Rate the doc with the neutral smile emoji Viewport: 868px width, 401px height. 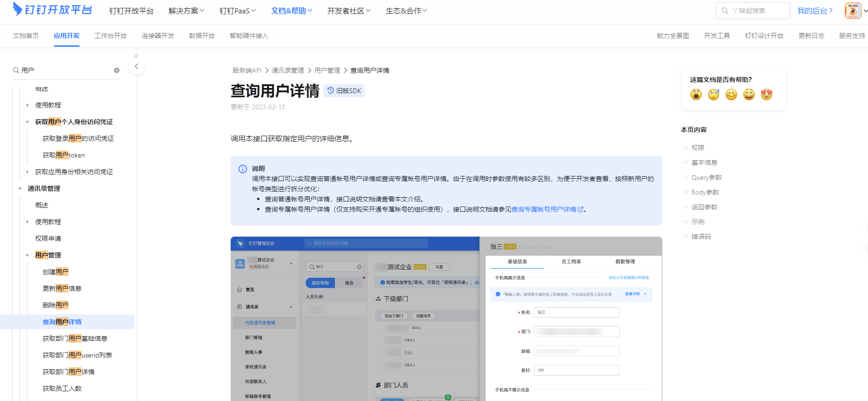[x=731, y=94]
